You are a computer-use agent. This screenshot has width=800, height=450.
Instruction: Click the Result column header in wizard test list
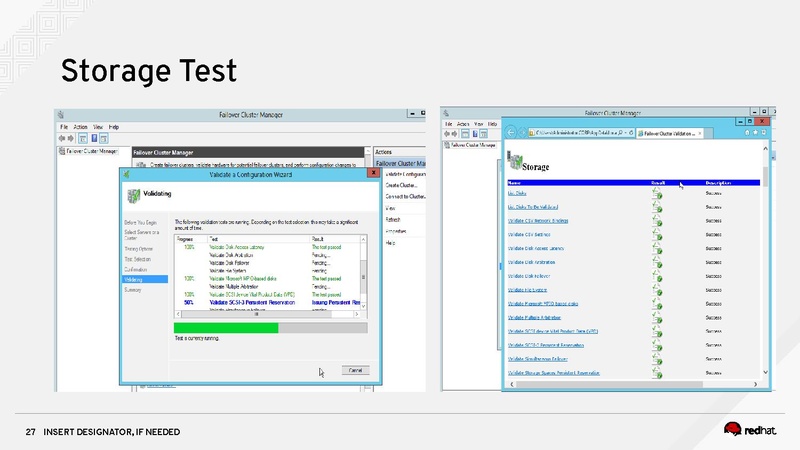tap(335, 239)
